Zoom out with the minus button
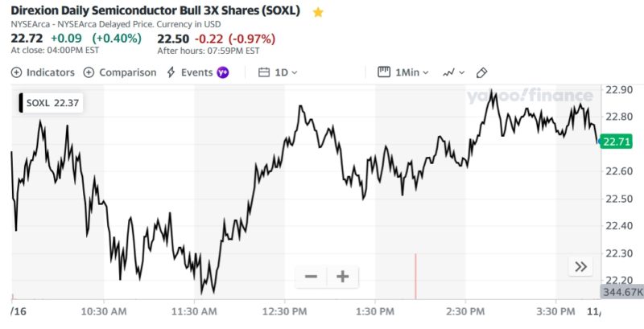The image size is (644, 329). pos(311,277)
